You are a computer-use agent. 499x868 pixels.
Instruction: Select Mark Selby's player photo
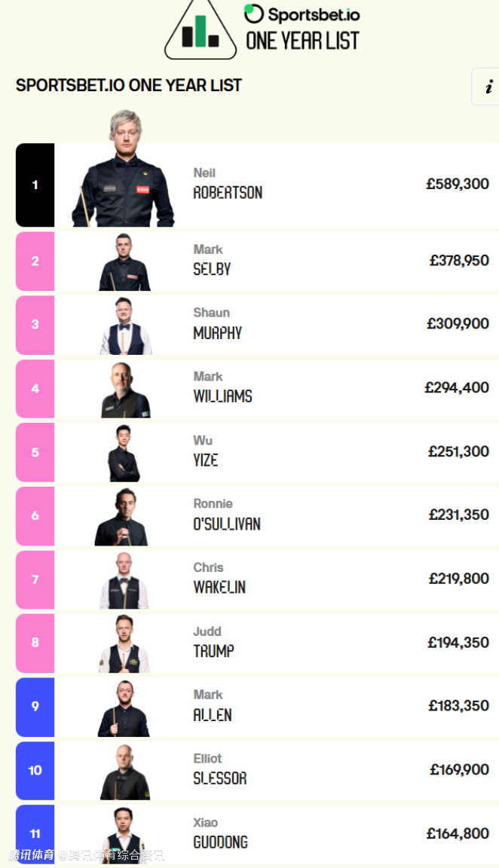pos(125,262)
